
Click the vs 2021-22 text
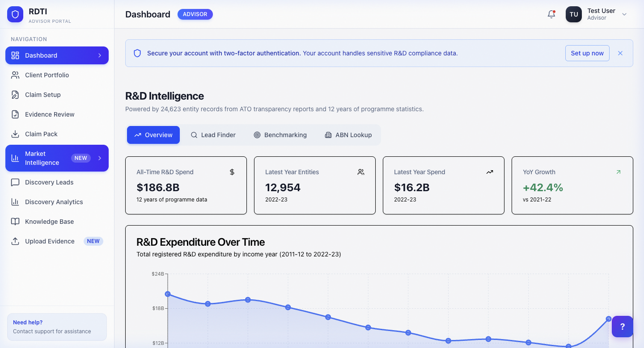[x=537, y=200]
